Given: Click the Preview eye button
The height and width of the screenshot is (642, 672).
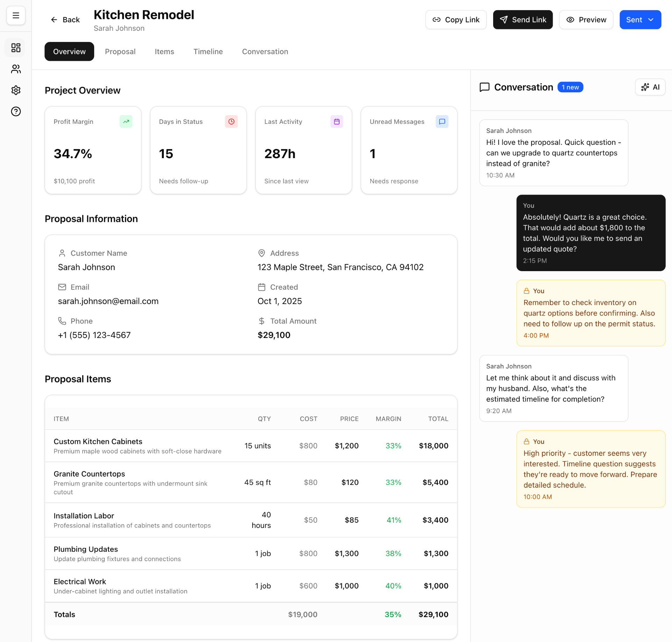Looking at the screenshot, I should pos(586,20).
